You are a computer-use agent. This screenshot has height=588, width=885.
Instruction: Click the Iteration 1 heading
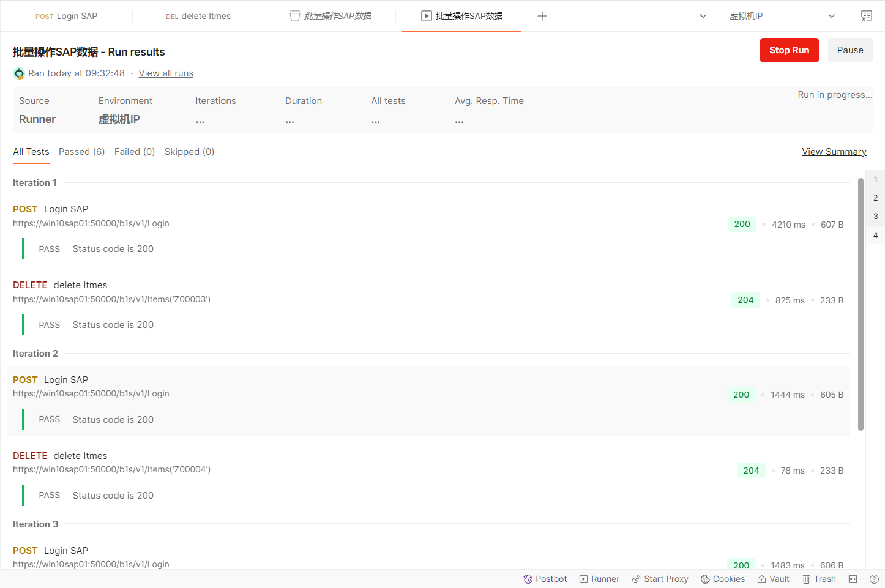click(35, 183)
